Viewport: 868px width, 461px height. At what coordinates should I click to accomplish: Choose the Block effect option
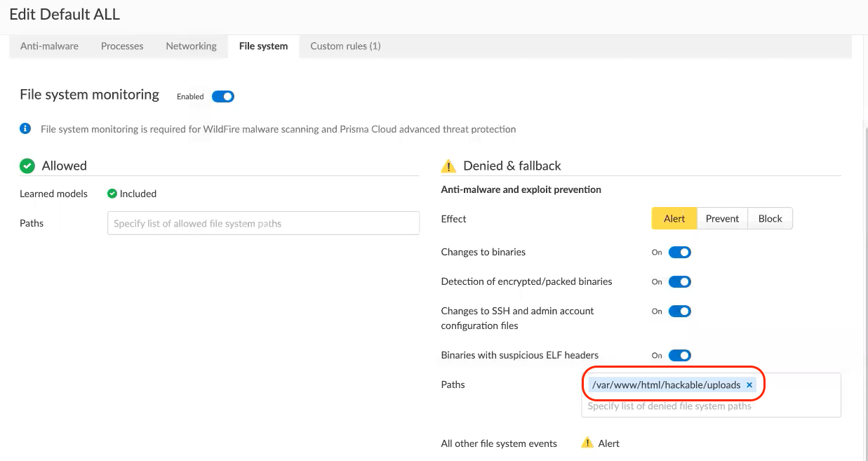[770, 218]
